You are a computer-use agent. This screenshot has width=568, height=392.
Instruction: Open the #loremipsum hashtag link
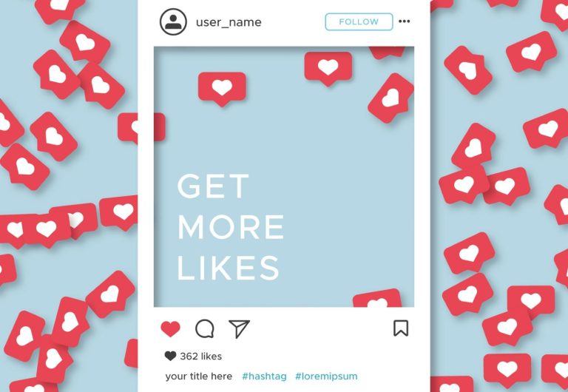(326, 376)
